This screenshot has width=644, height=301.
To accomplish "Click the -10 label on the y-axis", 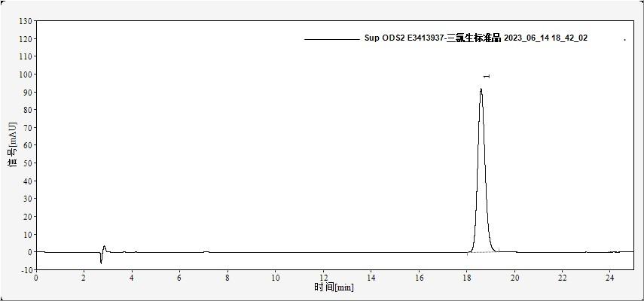I will pyautogui.click(x=23, y=270).
